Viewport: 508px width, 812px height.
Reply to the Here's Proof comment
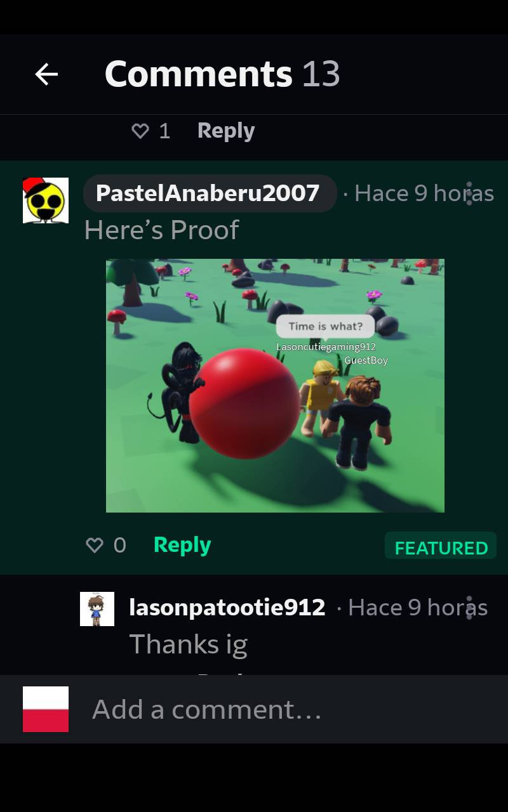[x=182, y=545]
